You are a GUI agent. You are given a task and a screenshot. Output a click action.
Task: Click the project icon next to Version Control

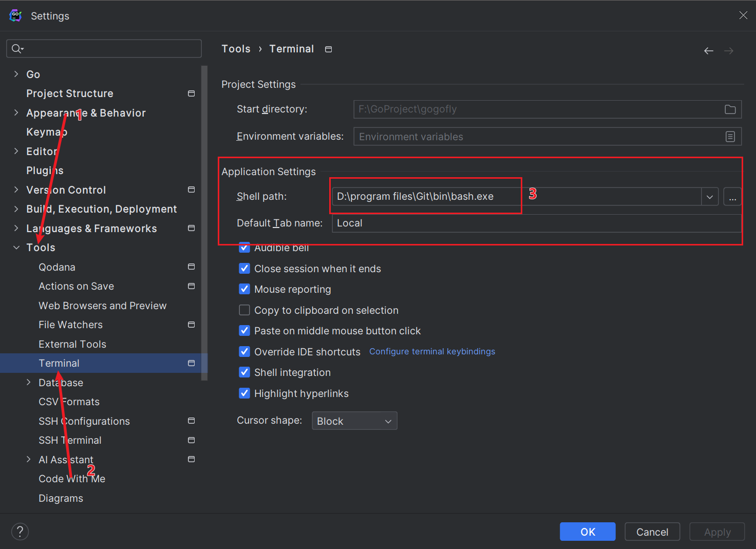click(x=192, y=190)
